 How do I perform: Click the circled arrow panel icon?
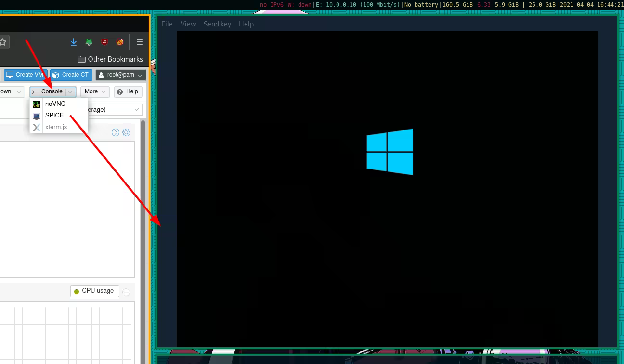pyautogui.click(x=116, y=132)
